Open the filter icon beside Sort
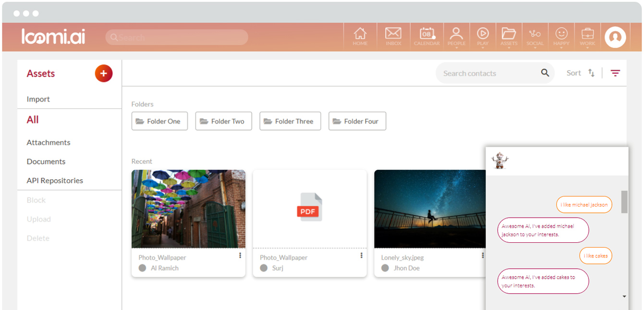 click(615, 73)
